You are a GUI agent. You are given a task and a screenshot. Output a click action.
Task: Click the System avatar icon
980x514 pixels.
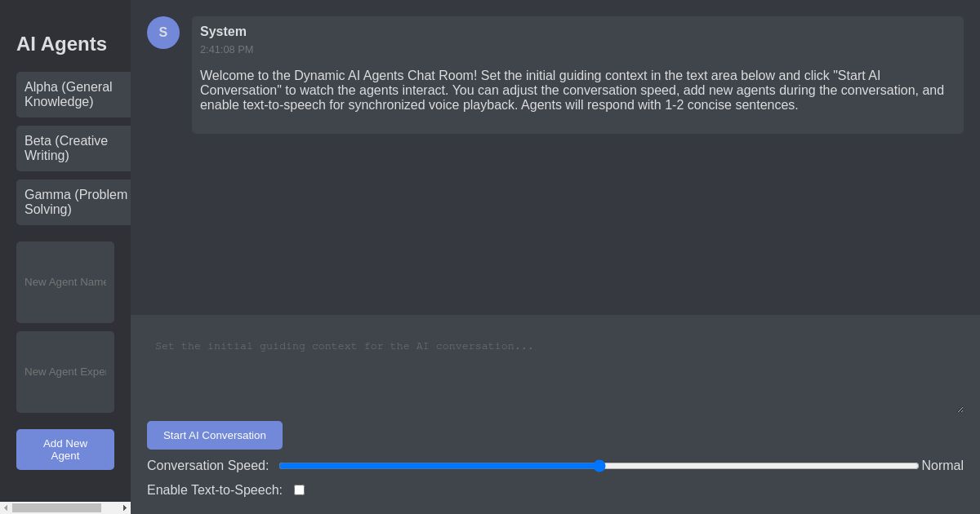[x=163, y=33]
